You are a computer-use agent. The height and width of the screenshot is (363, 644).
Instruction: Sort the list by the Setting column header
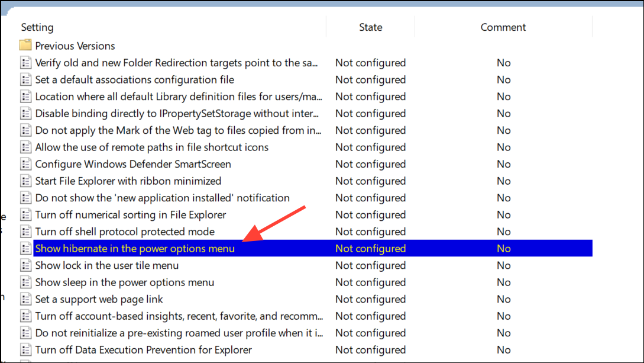tap(37, 27)
